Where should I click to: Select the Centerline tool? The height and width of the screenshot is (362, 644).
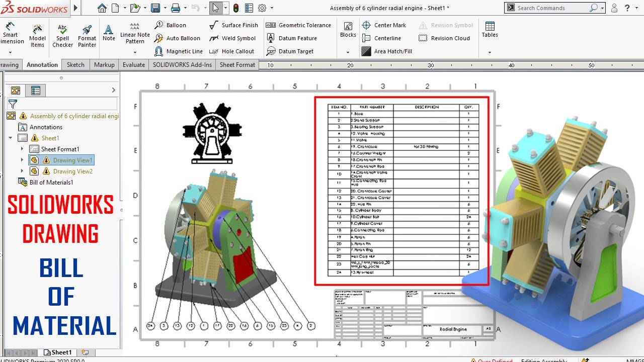[381, 38]
